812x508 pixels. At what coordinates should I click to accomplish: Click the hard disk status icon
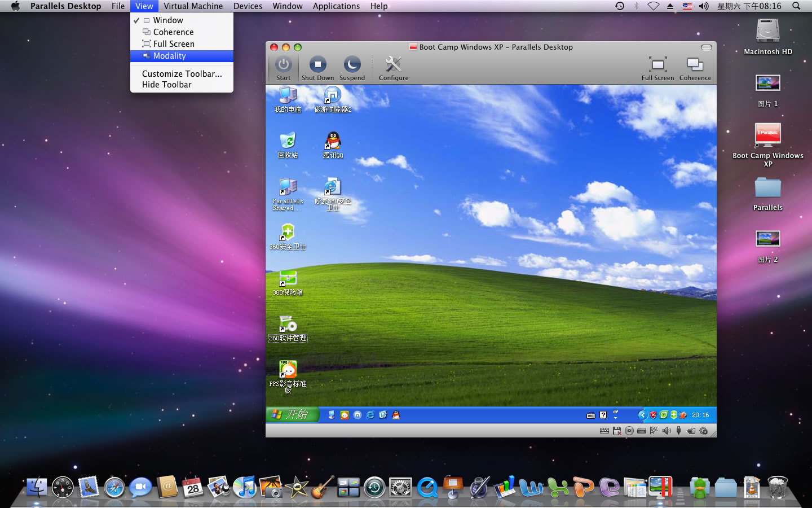642,431
